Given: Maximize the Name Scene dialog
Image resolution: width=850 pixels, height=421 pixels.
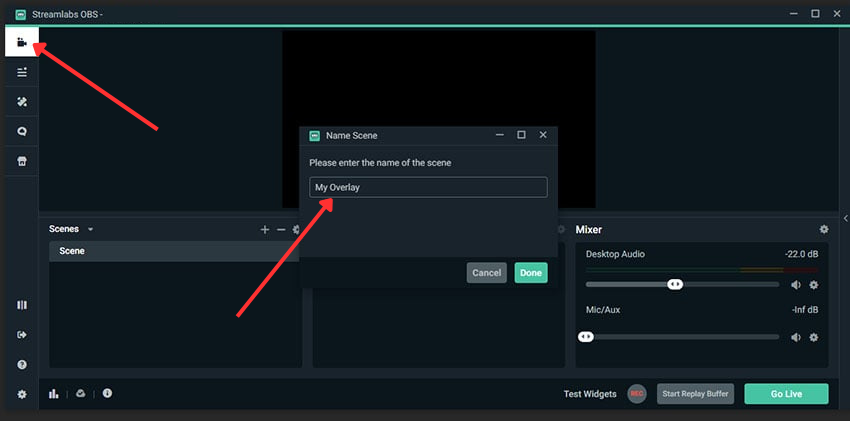Looking at the screenshot, I should coord(521,135).
